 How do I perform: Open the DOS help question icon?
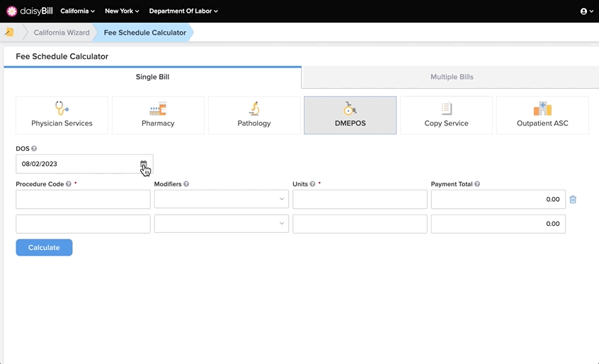34,149
